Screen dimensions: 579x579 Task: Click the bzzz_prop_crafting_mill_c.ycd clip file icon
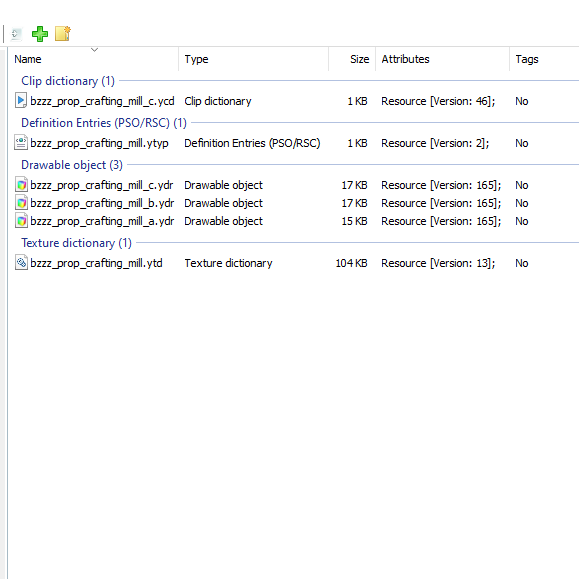(21, 101)
